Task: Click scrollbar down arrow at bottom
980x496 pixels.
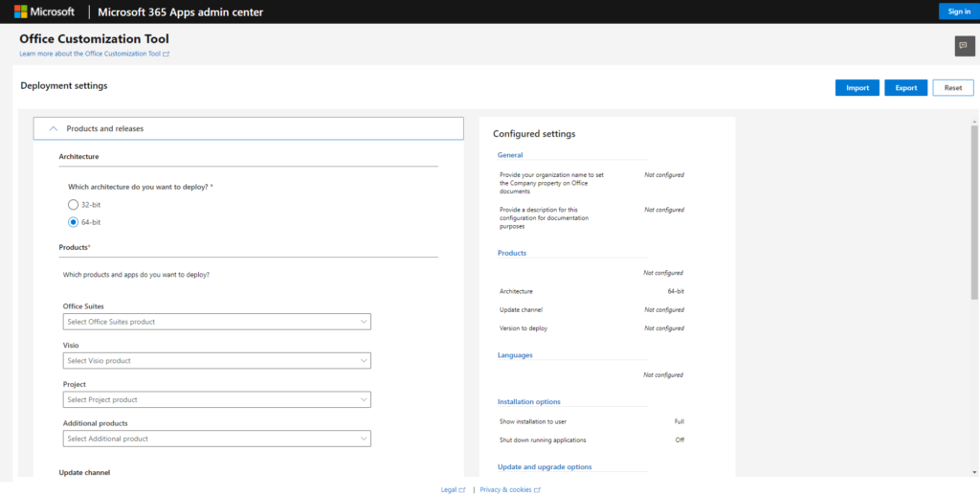Action: (973, 472)
